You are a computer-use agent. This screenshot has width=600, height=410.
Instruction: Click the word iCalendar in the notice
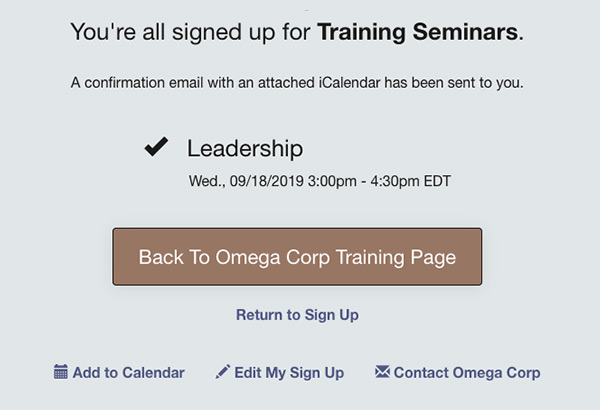pyautogui.click(x=349, y=83)
